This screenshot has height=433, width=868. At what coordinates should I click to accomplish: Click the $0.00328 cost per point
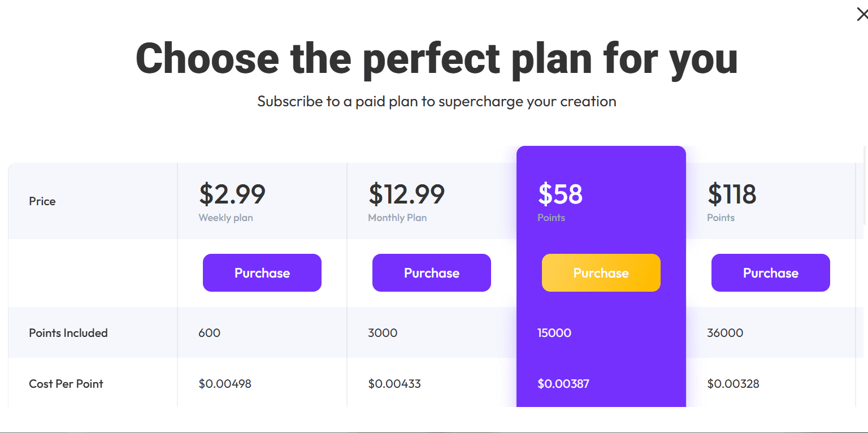tap(733, 384)
